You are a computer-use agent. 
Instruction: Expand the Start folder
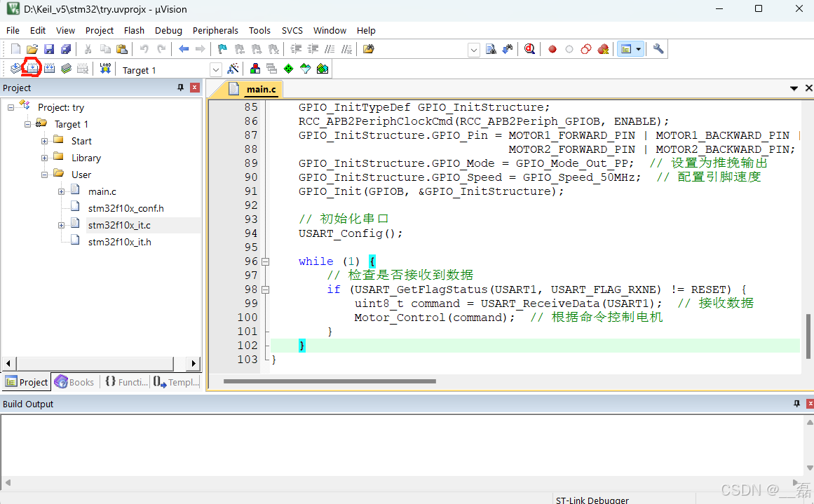point(45,141)
